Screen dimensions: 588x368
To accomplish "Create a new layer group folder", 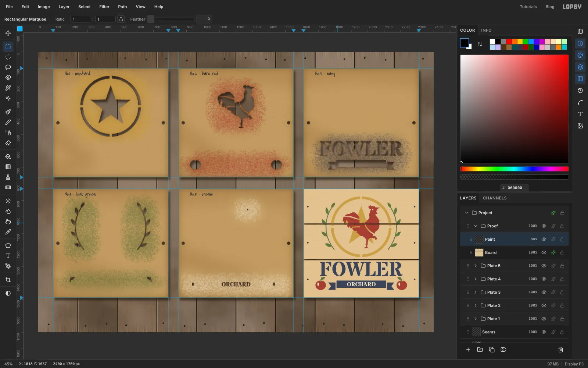I will pyautogui.click(x=480, y=350).
